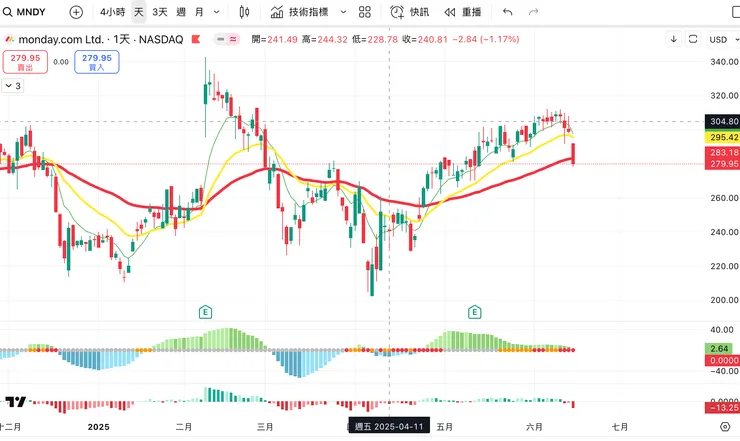Click the 200.00 price axis label
Screen dimensions: 740x441
724,300
